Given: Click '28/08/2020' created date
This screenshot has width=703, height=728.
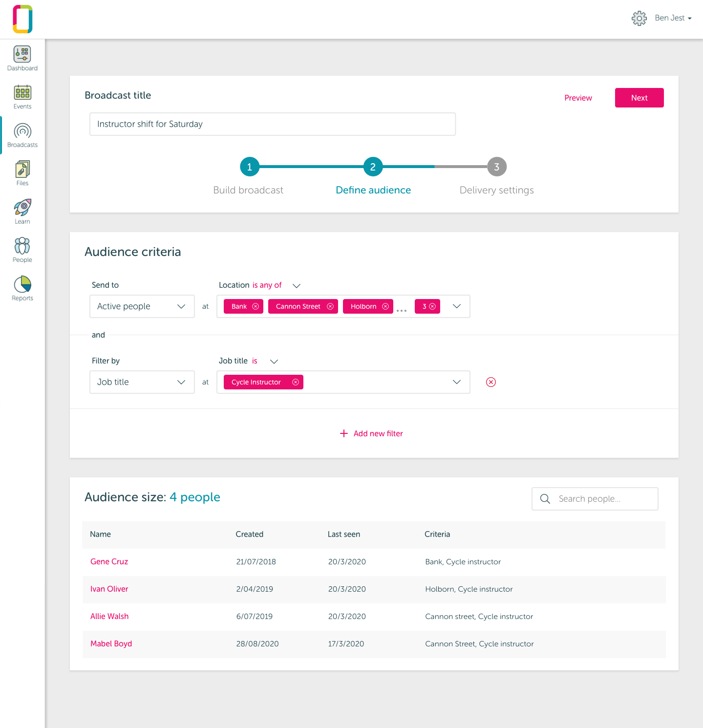Looking at the screenshot, I should pos(257,644).
